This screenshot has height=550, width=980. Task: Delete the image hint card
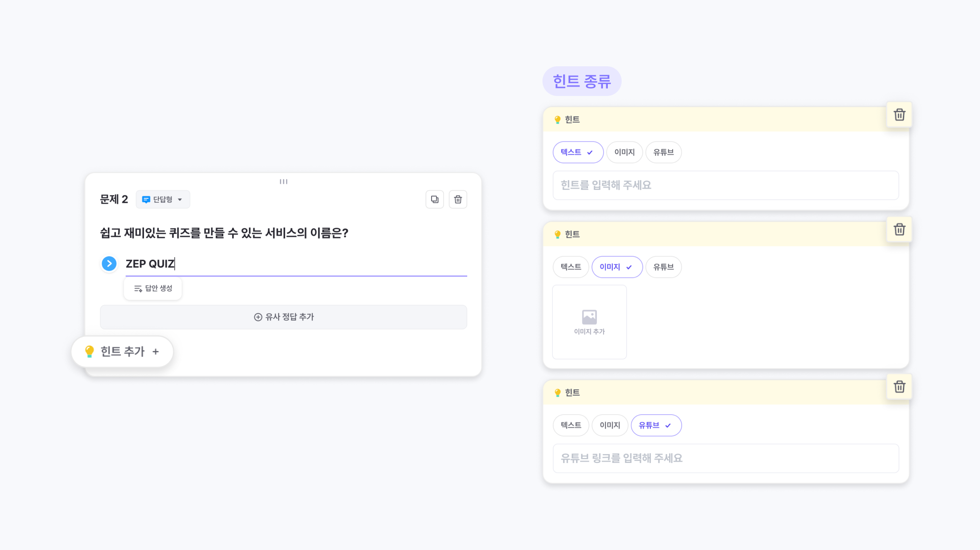tap(899, 229)
